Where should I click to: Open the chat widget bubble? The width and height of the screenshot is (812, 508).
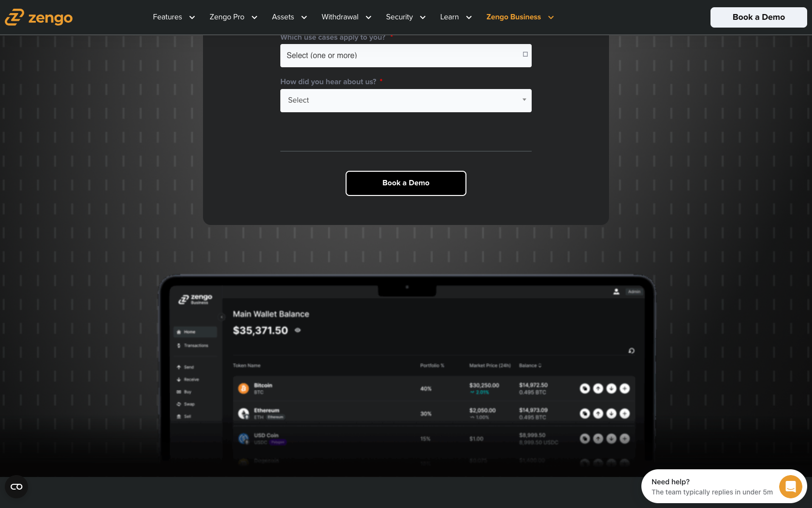(x=790, y=487)
